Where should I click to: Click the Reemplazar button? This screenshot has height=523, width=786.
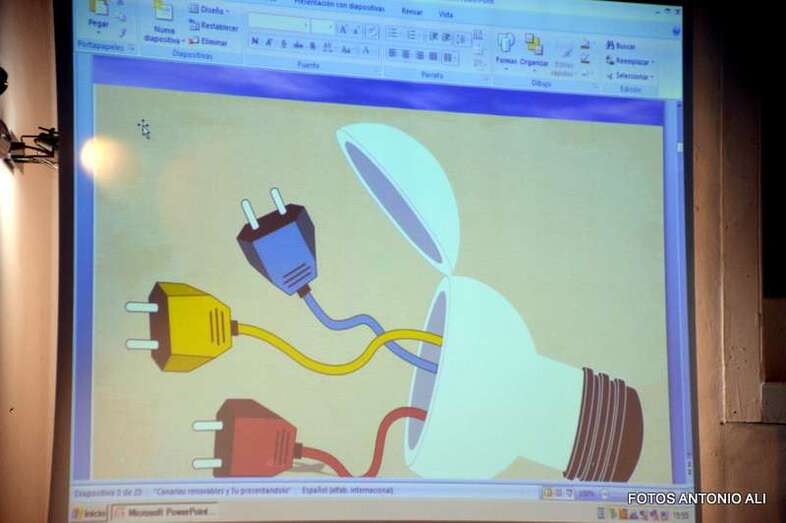629,61
